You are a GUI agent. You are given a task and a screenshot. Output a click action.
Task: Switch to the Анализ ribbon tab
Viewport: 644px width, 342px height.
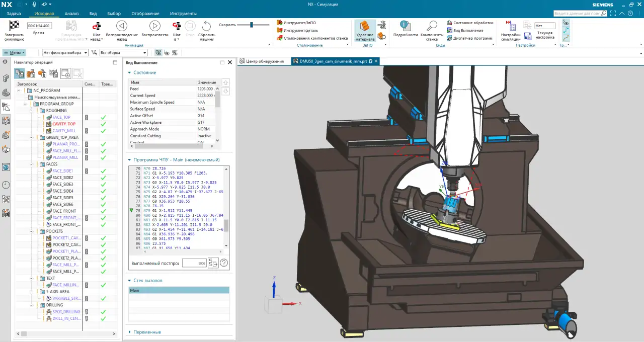[71, 14]
